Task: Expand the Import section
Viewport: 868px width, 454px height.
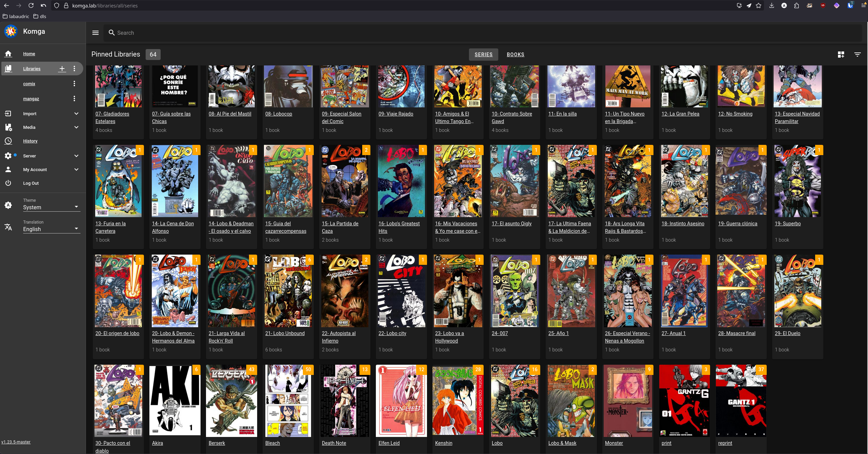Action: (x=76, y=113)
